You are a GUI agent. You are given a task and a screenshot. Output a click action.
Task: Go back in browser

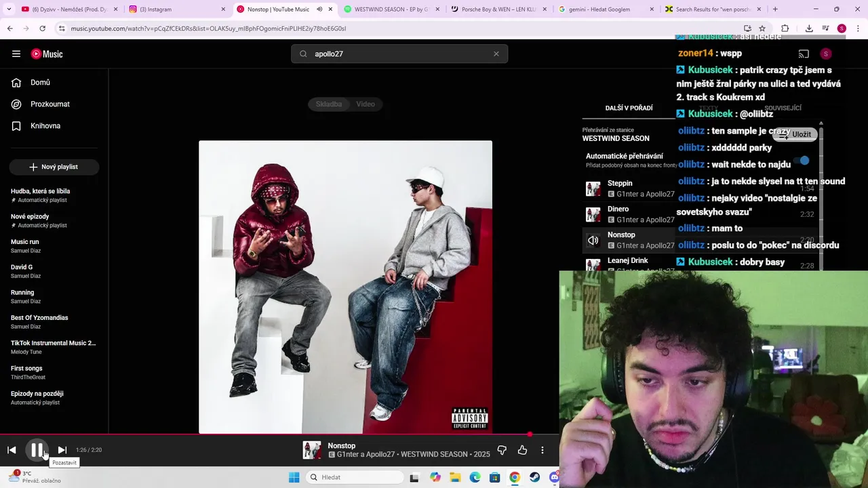[9, 28]
